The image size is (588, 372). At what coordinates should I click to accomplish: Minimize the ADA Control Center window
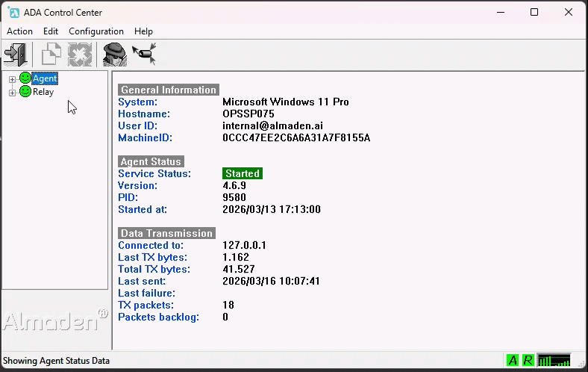tap(500, 12)
